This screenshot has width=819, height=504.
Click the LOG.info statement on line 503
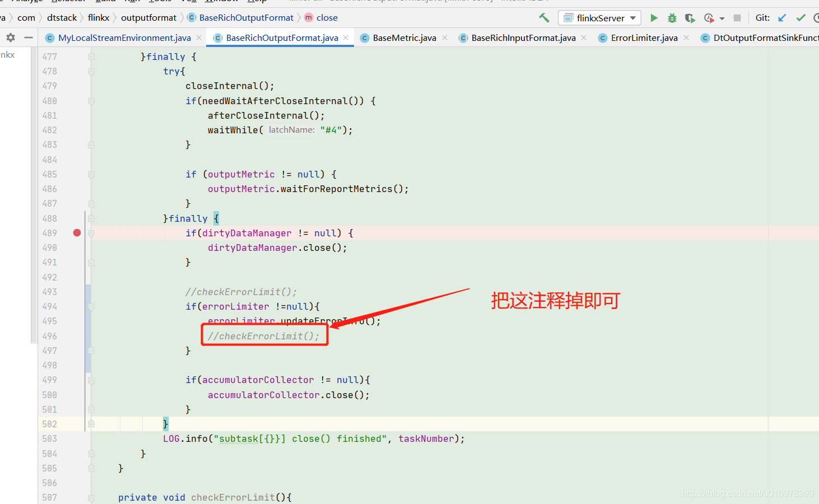pyautogui.click(x=314, y=438)
